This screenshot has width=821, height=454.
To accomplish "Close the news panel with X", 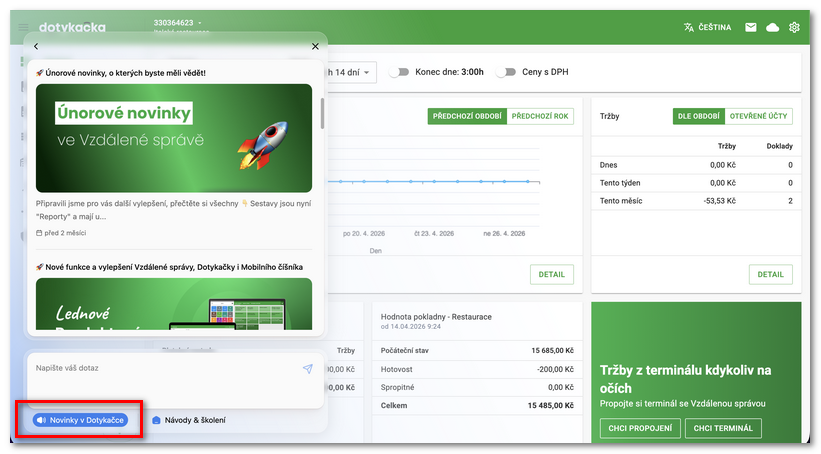I will point(315,46).
